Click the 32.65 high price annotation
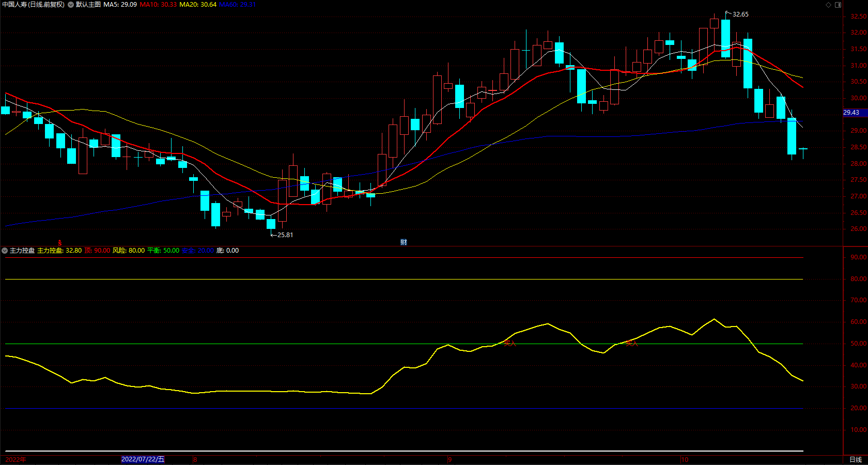The image size is (868, 465). coord(740,14)
